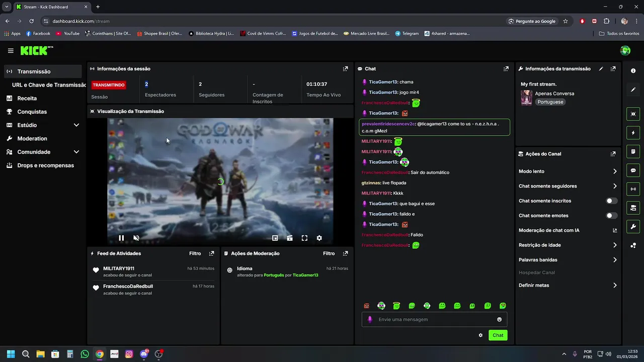Open Discord from the taskbar
Screen dimensions: 644x362
pos(144,354)
